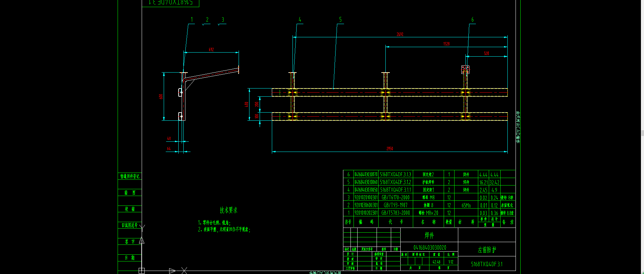Select the 编码 column header

click(x=366, y=222)
